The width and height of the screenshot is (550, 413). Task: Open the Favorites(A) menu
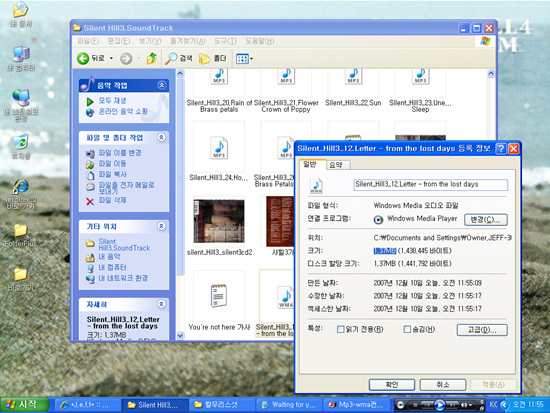pos(188,41)
